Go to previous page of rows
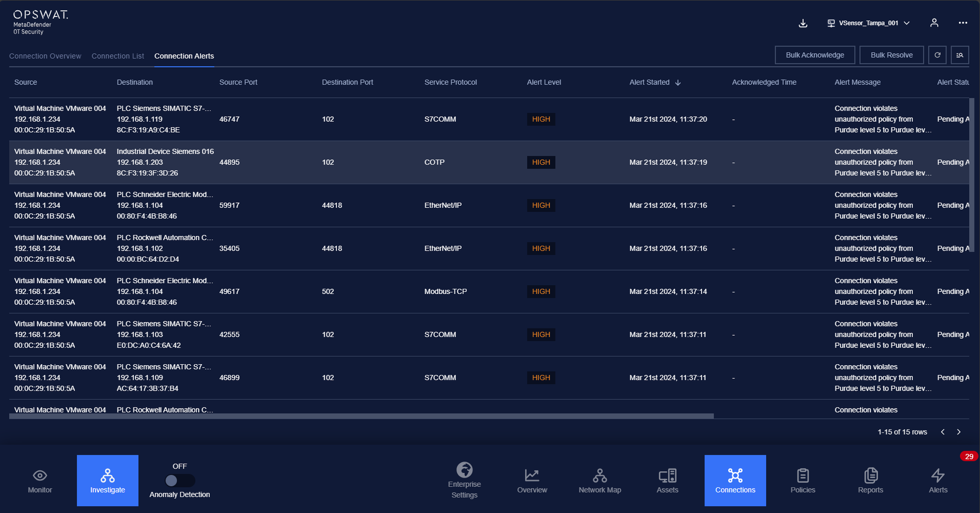 943,432
